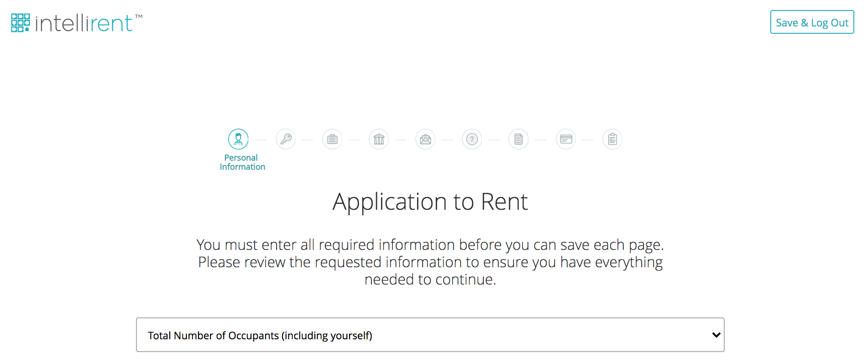The width and height of the screenshot is (868, 363).
Task: Open the briefcase step in progress bar
Action: (332, 139)
